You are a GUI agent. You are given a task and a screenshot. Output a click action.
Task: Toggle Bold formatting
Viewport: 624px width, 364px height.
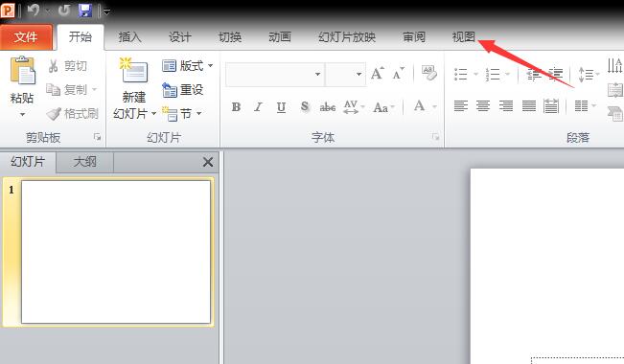(236, 107)
